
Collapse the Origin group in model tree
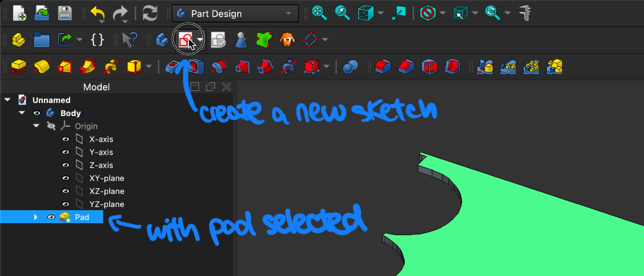point(37,126)
